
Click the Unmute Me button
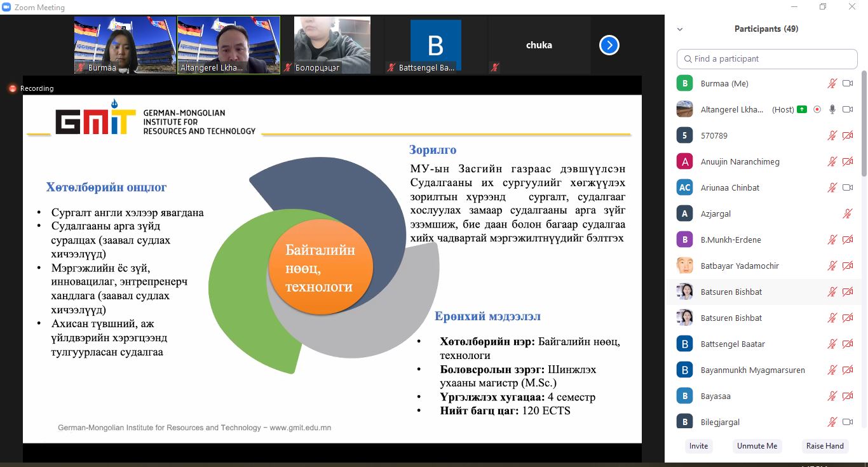(x=757, y=446)
